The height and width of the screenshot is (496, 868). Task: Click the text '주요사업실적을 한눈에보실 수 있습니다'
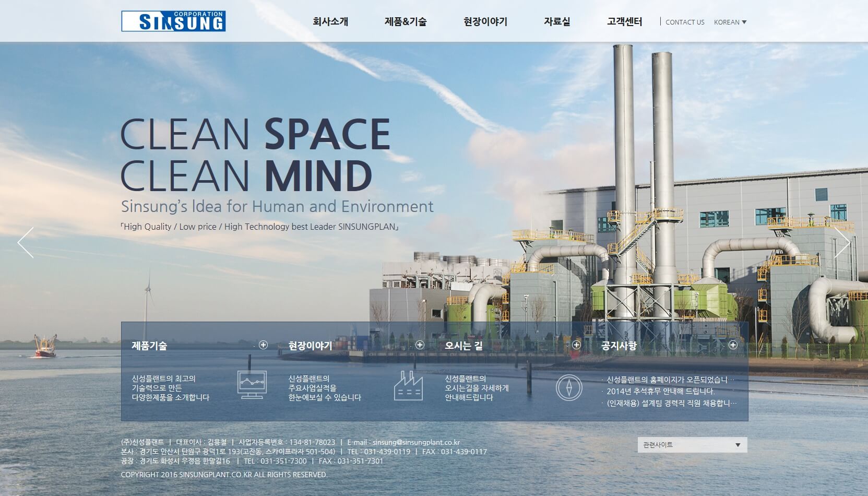click(325, 393)
